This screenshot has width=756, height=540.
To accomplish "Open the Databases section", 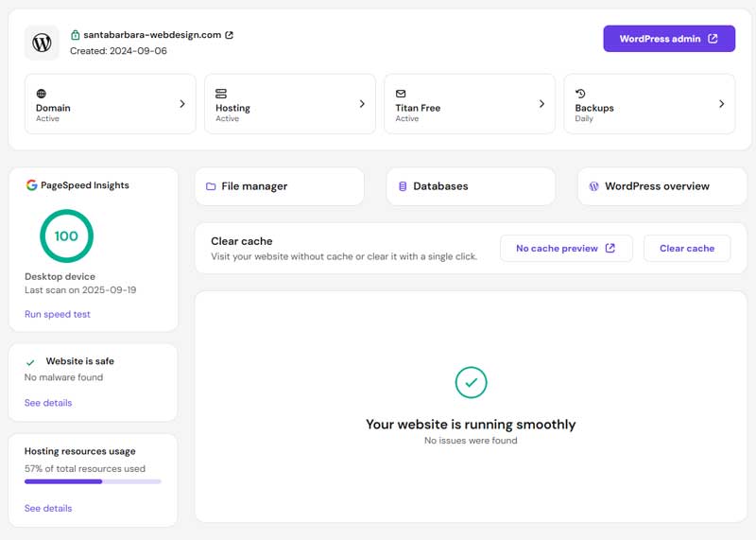I will [x=471, y=186].
